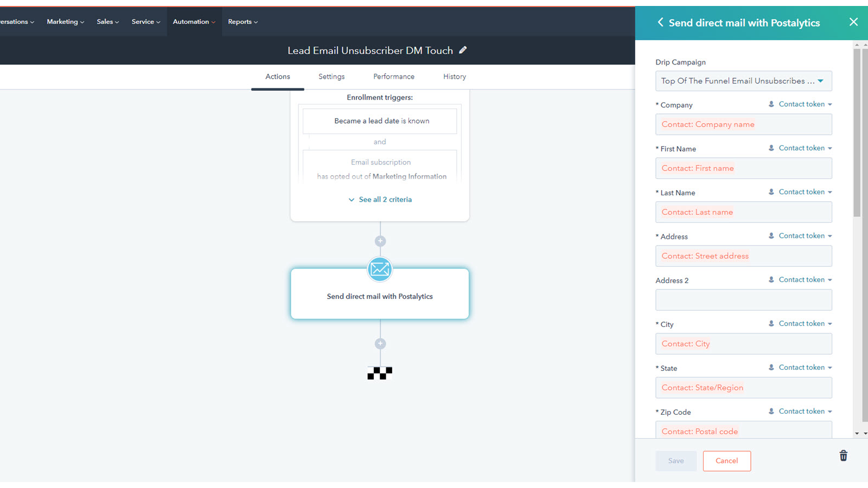Screen dimensions: 868x488
Task: Open Contact token dropdown for Last Name
Action: click(800, 192)
